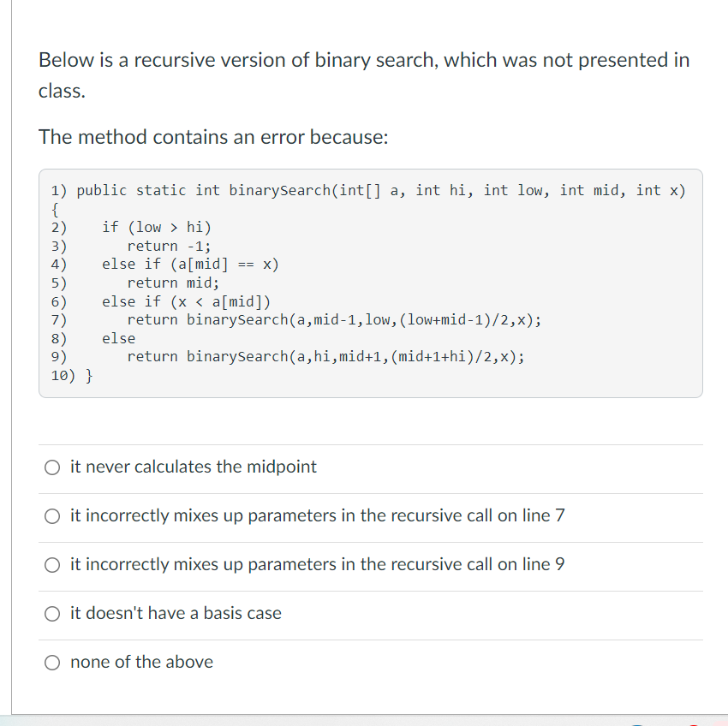Click the 'it never calculates the midpoint' answer text

click(x=194, y=467)
